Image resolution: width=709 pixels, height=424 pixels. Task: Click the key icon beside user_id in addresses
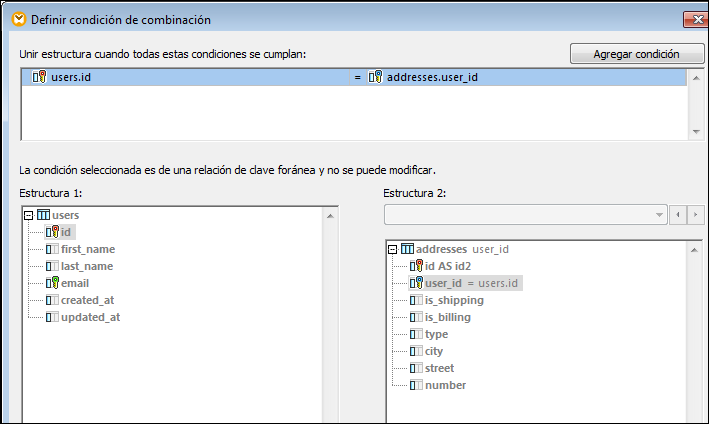tap(417, 283)
